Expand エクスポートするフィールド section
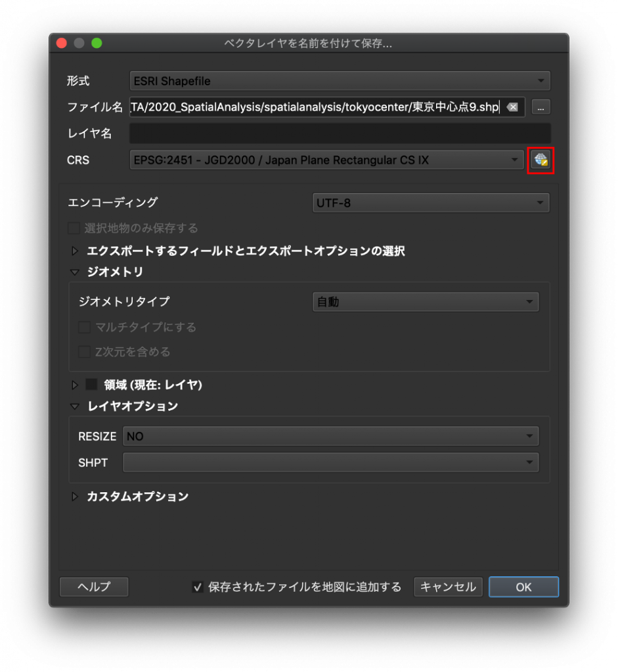 point(75,251)
